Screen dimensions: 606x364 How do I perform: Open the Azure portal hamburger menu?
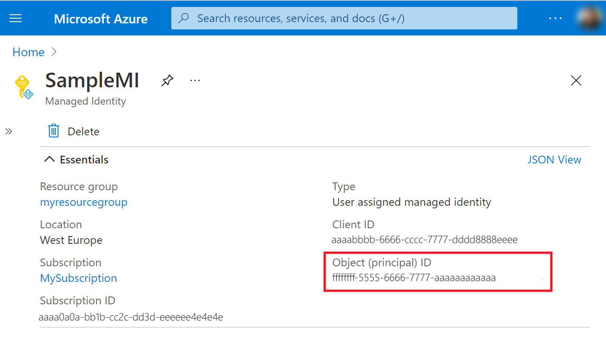[16, 18]
